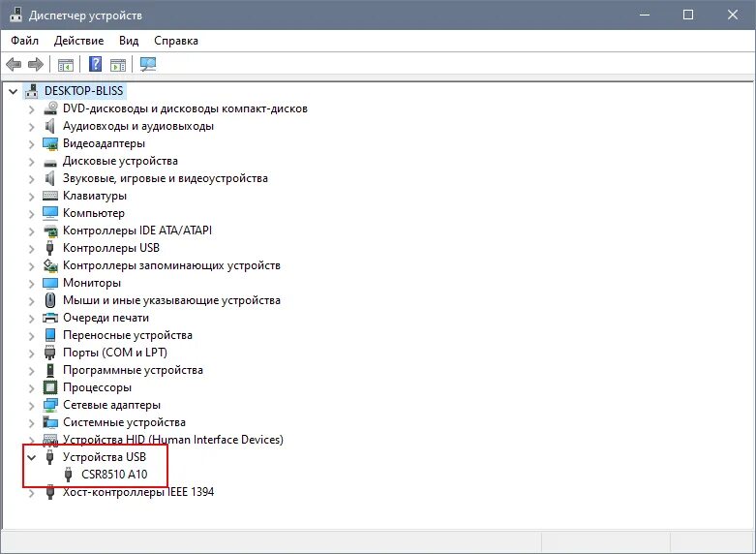
Task: Select the Системные устройства label
Action: 125,422
